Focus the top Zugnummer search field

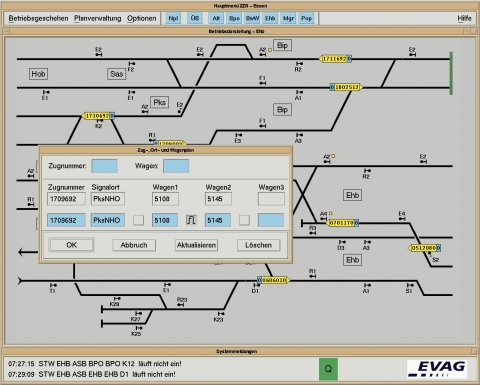(x=104, y=166)
